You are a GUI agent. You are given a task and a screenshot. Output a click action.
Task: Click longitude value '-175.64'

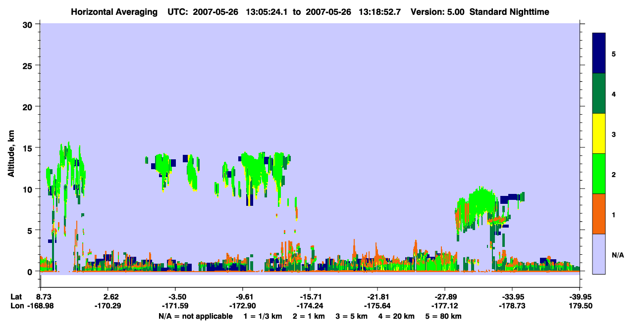(377, 306)
